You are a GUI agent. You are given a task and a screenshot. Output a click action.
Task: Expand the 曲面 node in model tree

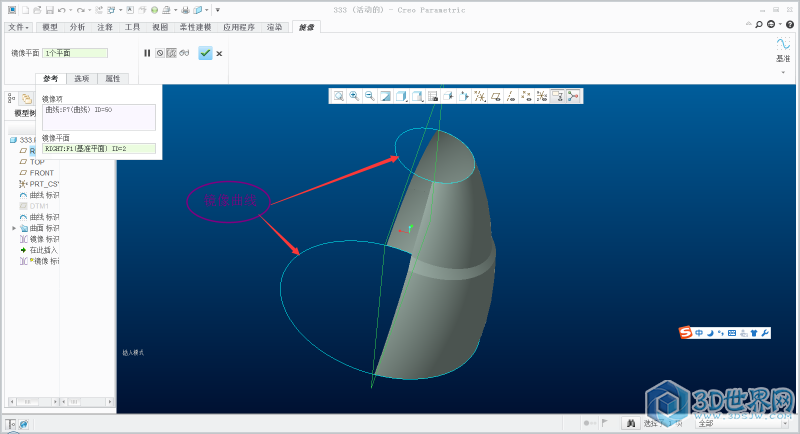pos(14,228)
